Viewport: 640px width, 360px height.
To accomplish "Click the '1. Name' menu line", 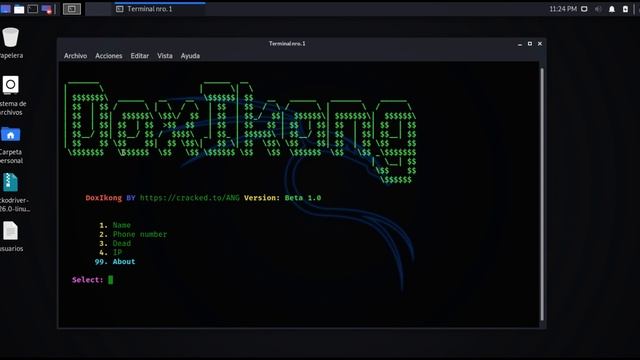I will point(115,225).
